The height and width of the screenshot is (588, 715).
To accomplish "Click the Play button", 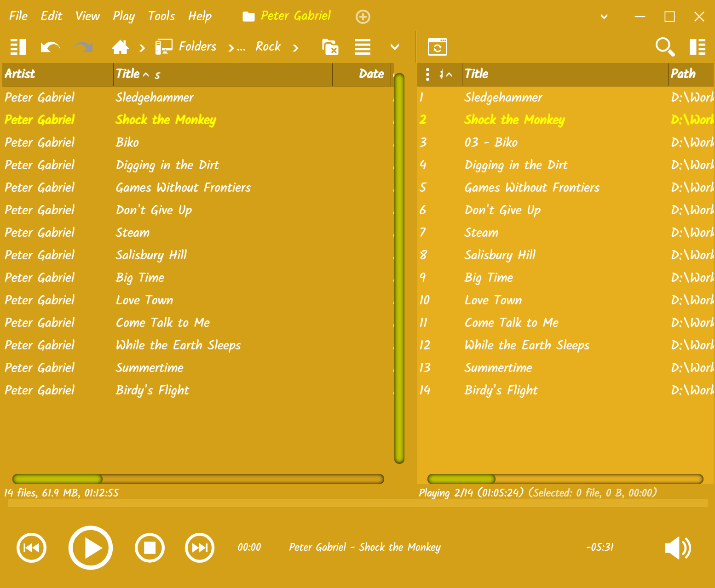I will click(x=91, y=548).
